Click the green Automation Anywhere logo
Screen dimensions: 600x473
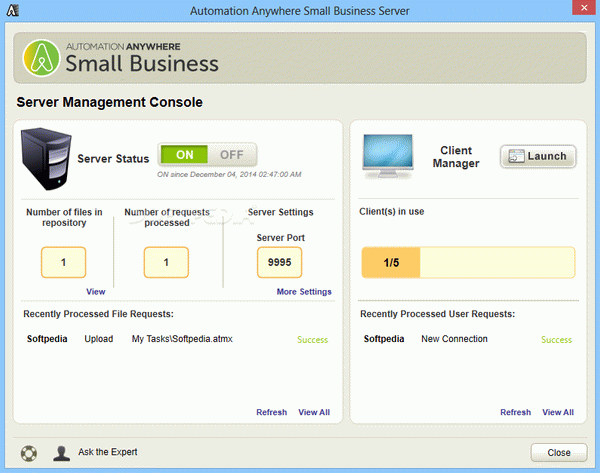click(x=41, y=58)
